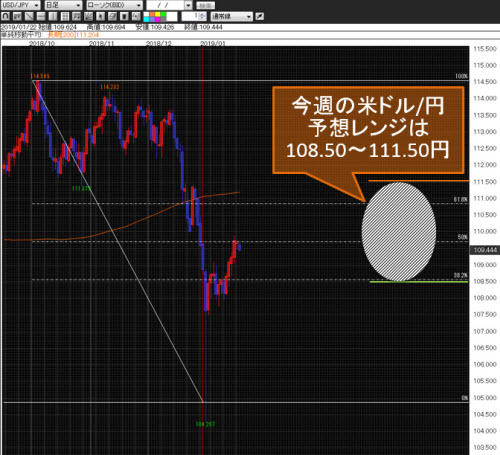
Task: Pick the yellow color swatch
Action: pyautogui.click(x=158, y=14)
